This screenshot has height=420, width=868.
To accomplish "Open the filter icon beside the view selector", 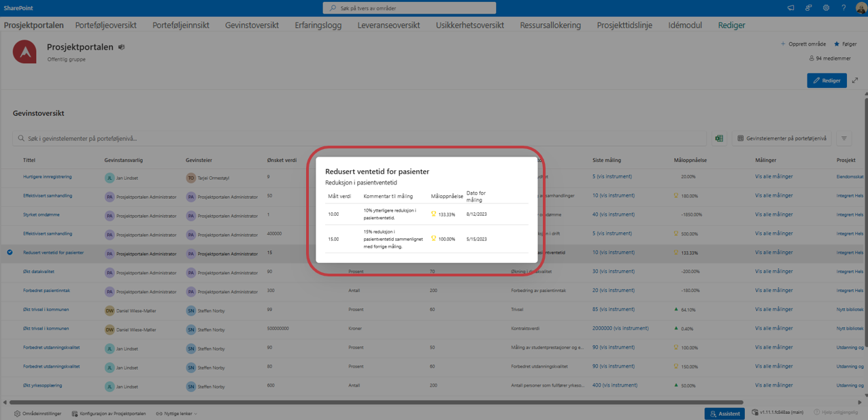I will click(x=844, y=138).
